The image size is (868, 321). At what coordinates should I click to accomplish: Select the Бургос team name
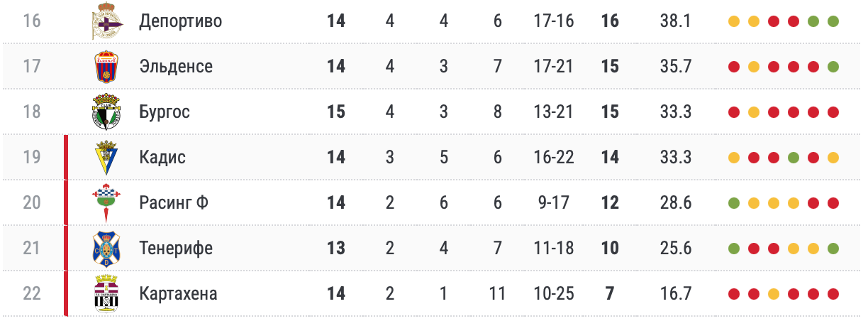[x=165, y=112]
